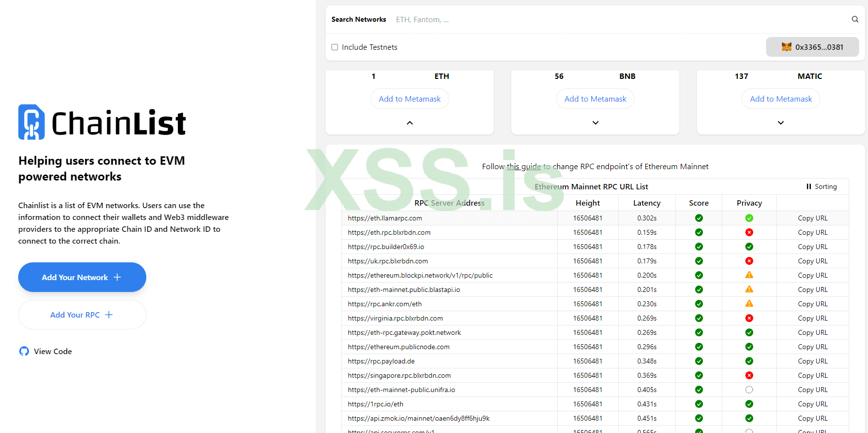Screen dimensions: 868x433
Task: Click the search magnifier icon
Action: [855, 19]
